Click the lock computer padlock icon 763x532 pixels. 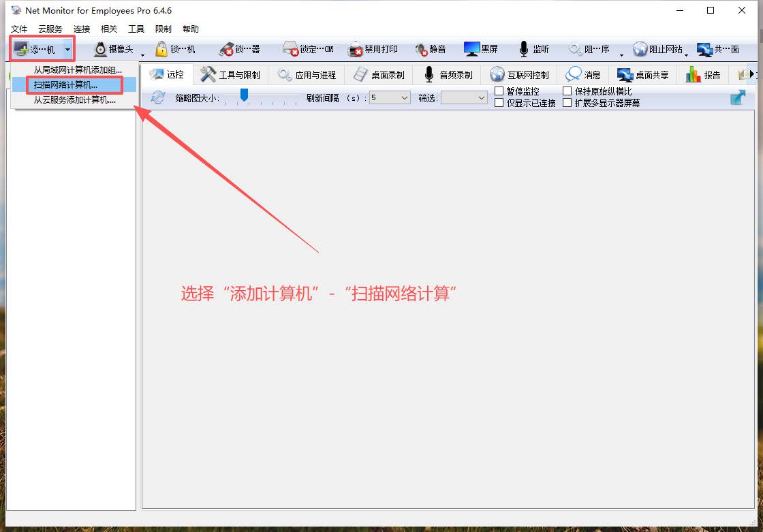pos(161,49)
